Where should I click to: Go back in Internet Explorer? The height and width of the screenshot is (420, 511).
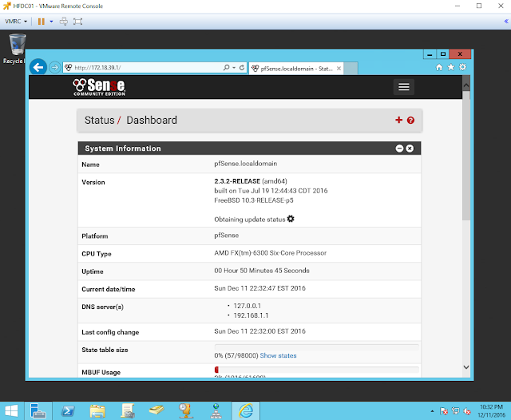[x=38, y=67]
